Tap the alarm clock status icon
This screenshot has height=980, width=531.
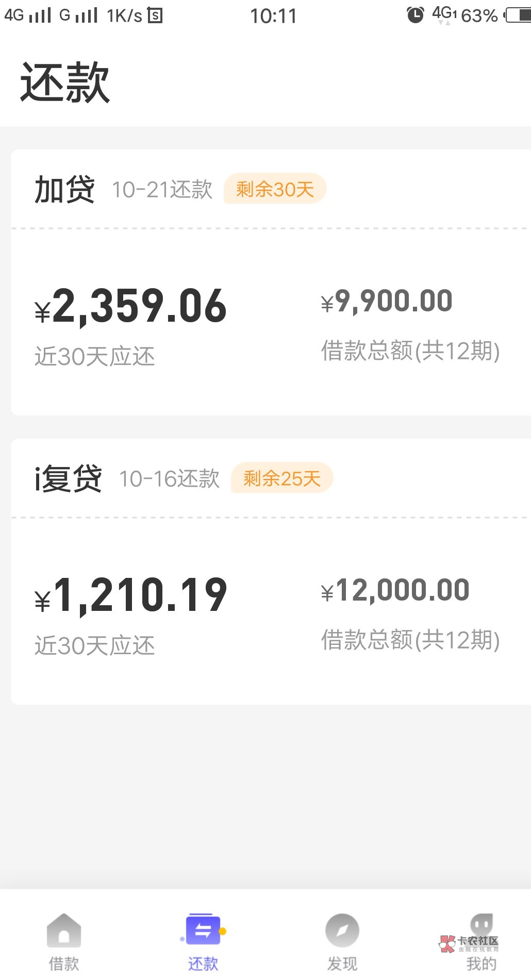tap(416, 15)
